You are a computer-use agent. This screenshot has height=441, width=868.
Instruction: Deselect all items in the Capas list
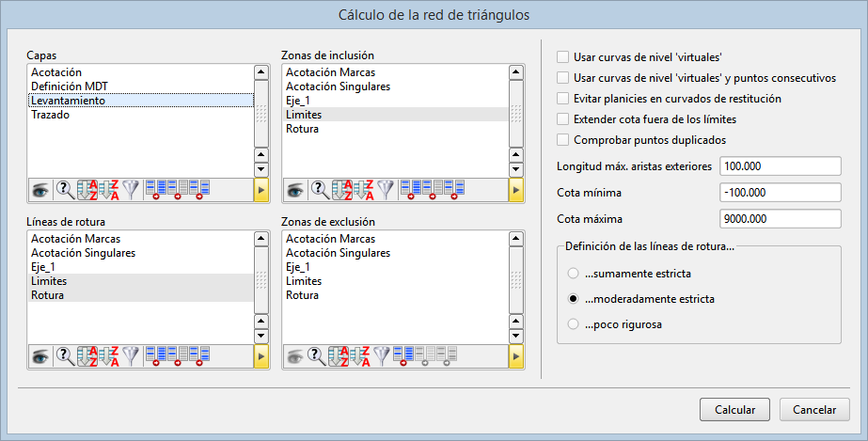pyautogui.click(x=177, y=190)
